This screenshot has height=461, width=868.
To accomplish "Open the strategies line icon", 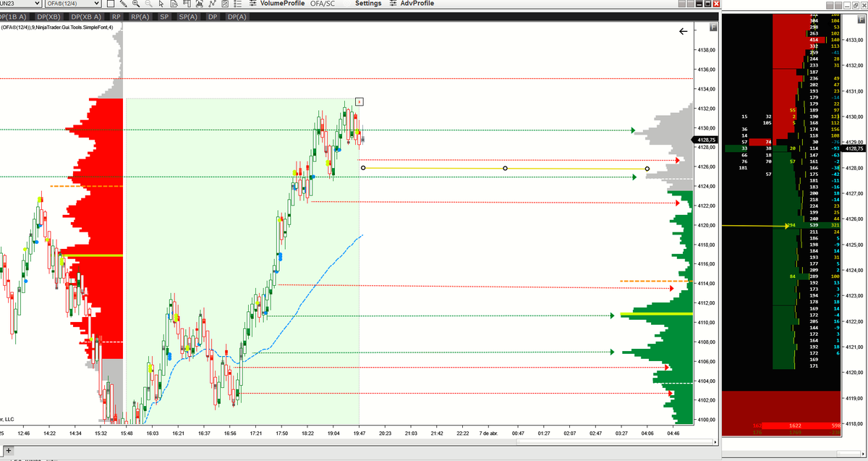I will pos(212,4).
